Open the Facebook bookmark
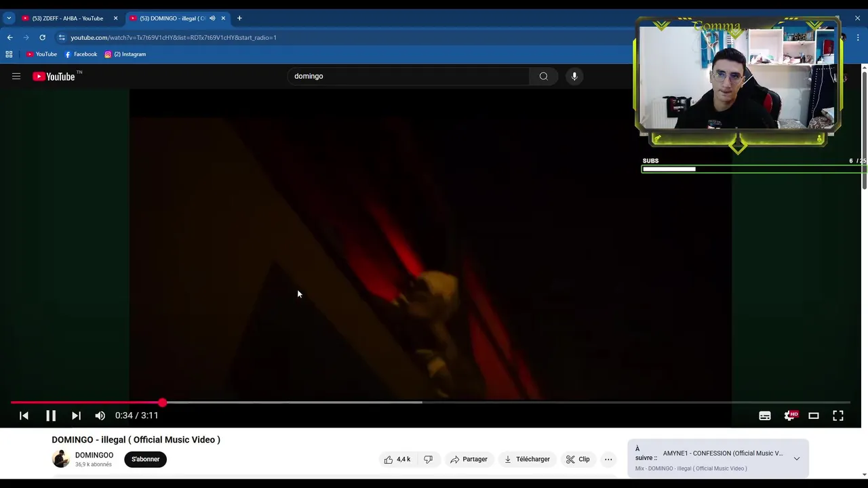This screenshot has width=868, height=488. click(x=81, y=54)
